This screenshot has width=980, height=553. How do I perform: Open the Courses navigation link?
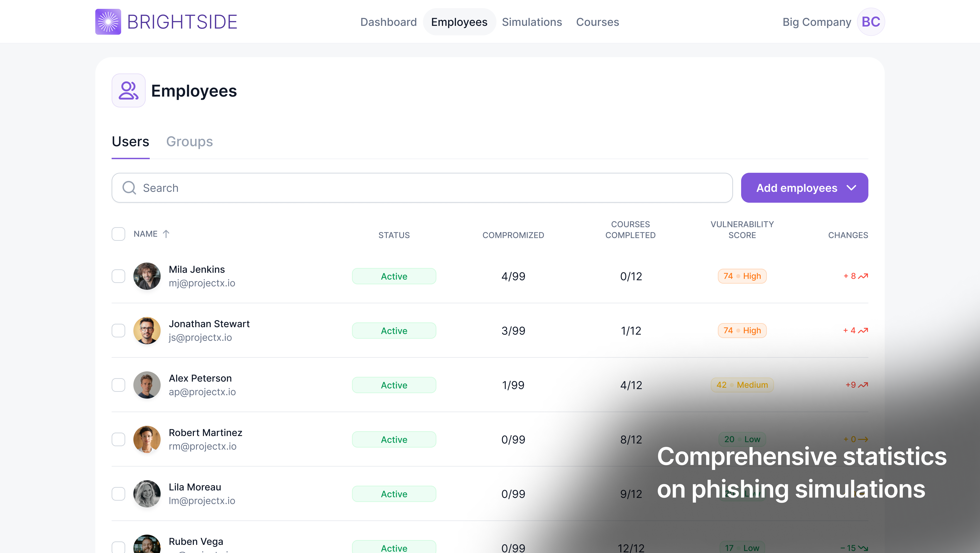click(597, 22)
